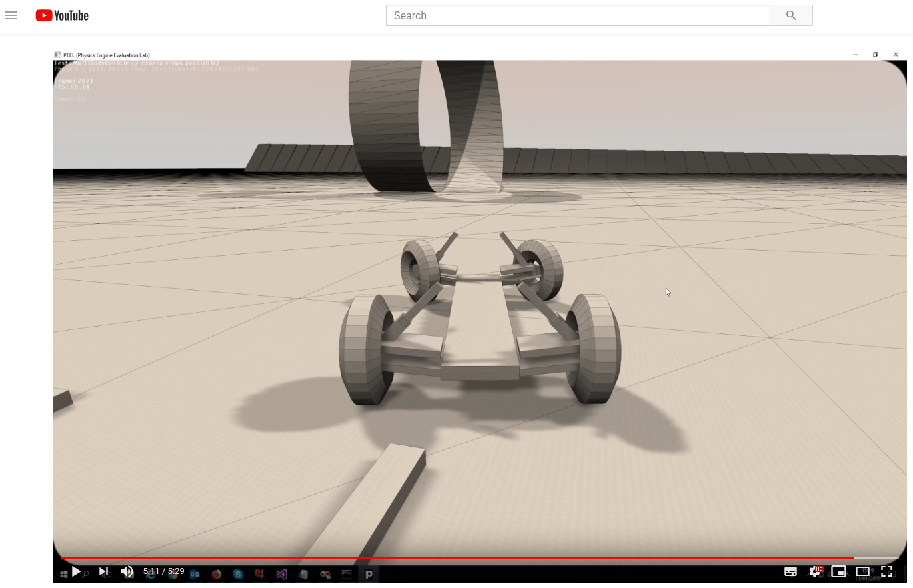The width and height of the screenshot is (913, 588).
Task: Click the PEEL window title text
Action: [107, 55]
